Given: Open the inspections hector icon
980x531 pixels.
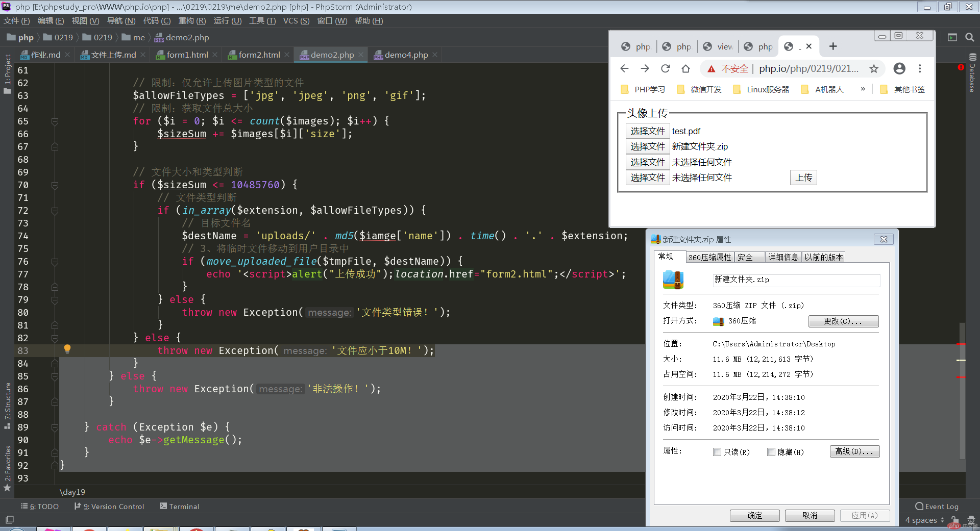Looking at the screenshot, I should pyautogui.click(x=971, y=520).
